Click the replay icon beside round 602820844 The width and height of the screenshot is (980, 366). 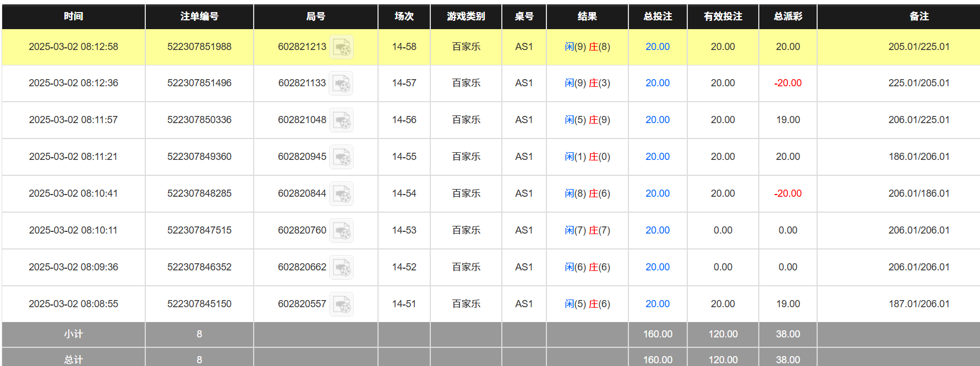(342, 194)
